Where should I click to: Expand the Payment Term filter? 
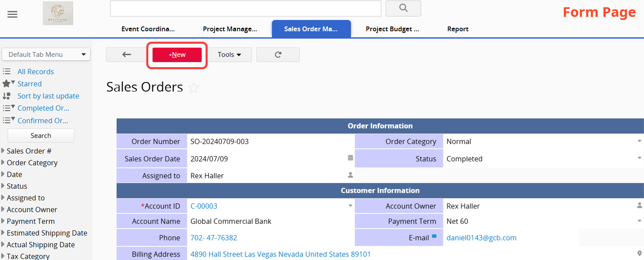point(30,221)
